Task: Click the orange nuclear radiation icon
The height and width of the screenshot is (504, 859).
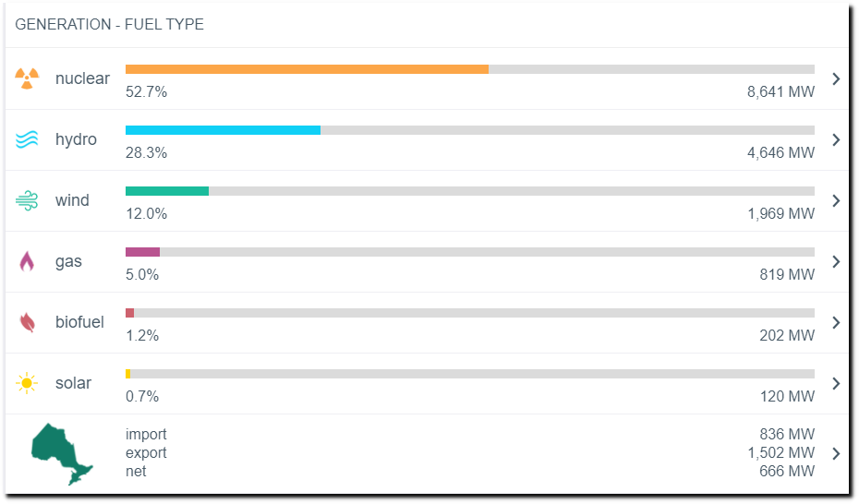Action: (27, 78)
